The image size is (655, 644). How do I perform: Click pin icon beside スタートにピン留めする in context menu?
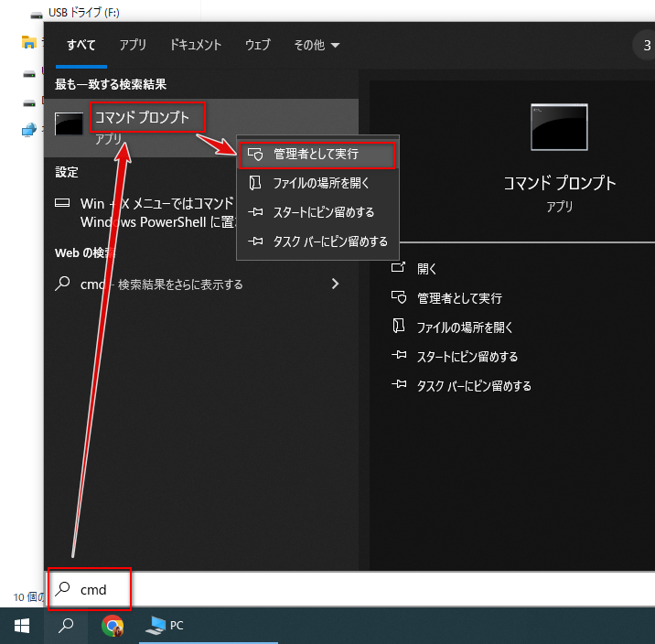(x=255, y=212)
